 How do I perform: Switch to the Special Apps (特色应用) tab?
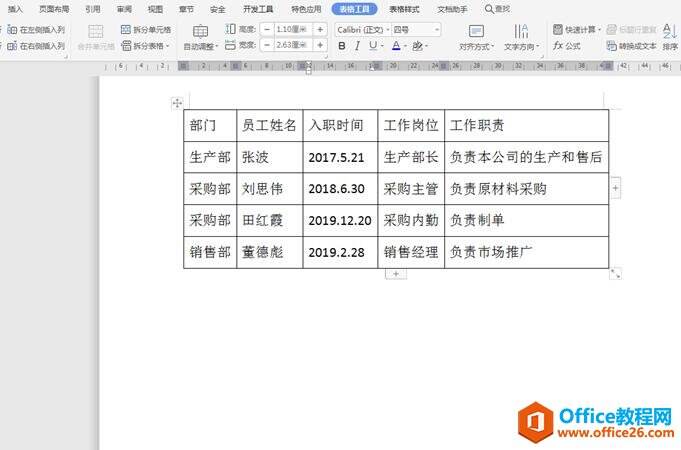(x=306, y=9)
